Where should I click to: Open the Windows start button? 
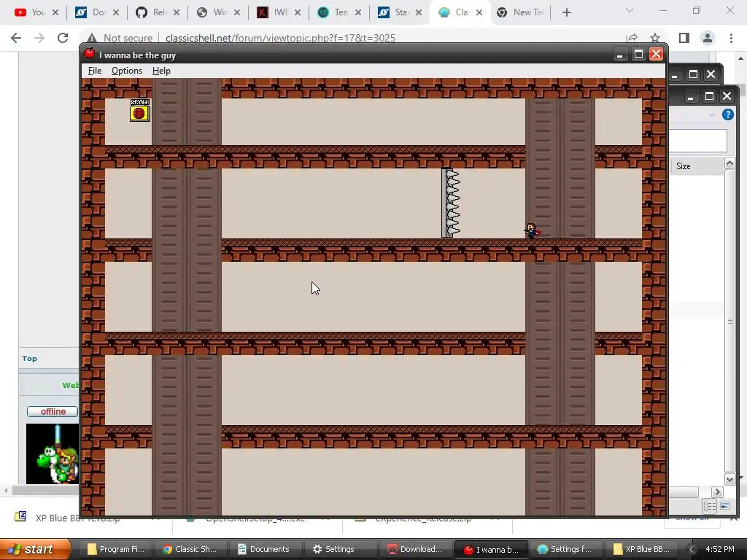pyautogui.click(x=35, y=549)
